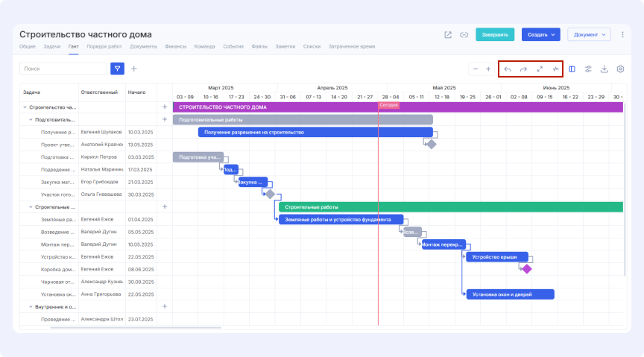
Task: Click the Завершить button
Action: click(495, 34)
